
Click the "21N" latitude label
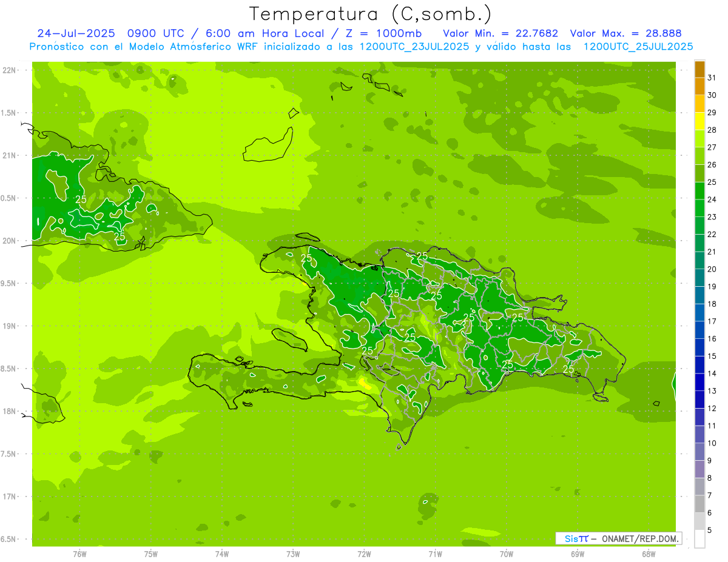point(8,156)
